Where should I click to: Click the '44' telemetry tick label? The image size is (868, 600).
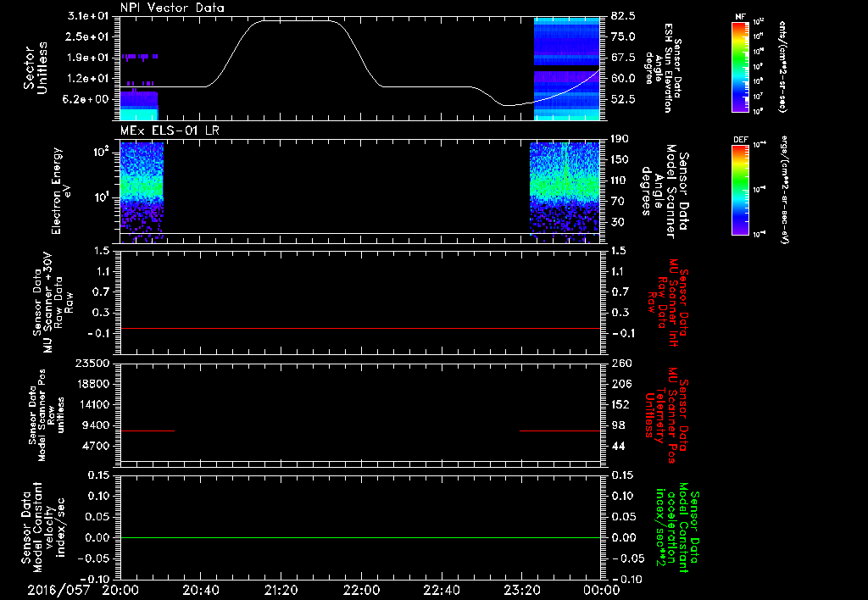pyautogui.click(x=618, y=446)
